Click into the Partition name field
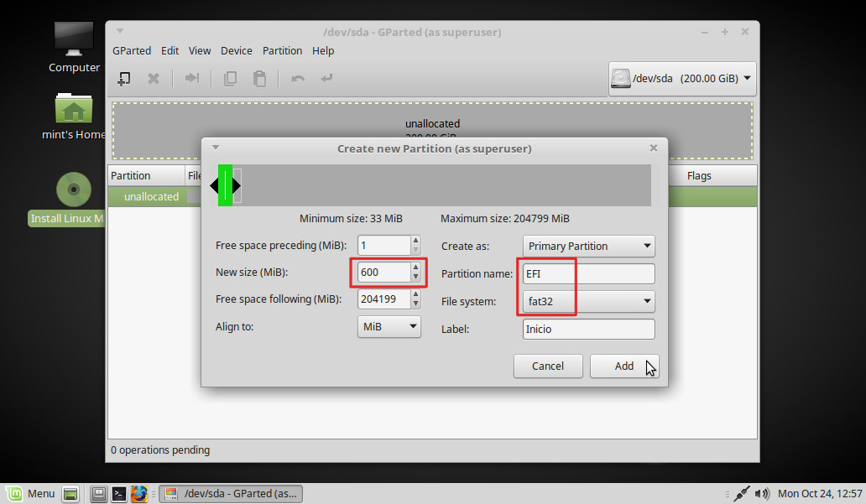Viewport: 866px width, 504px height. pyautogui.click(x=588, y=273)
